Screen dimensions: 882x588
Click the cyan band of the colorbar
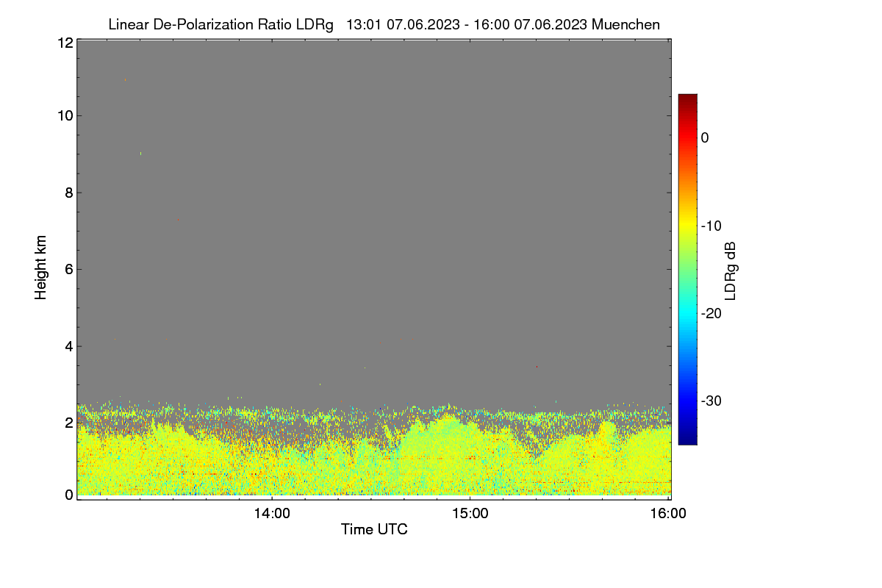[x=687, y=313]
